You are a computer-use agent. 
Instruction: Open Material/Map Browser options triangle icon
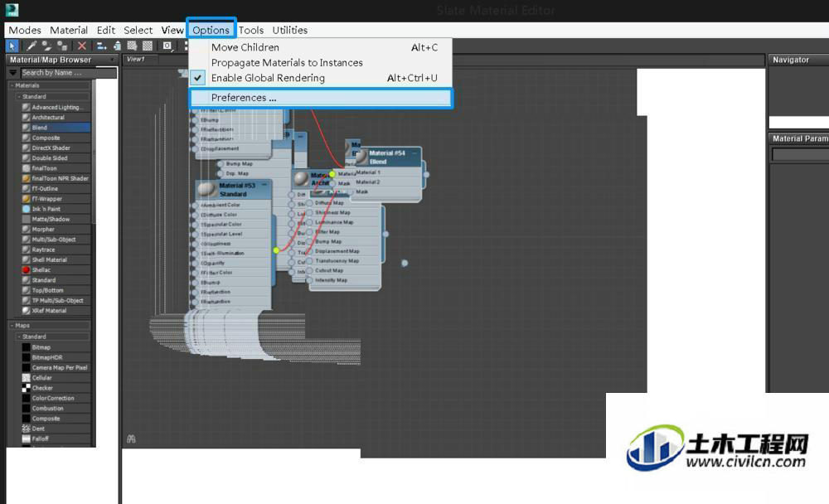pyautogui.click(x=13, y=72)
